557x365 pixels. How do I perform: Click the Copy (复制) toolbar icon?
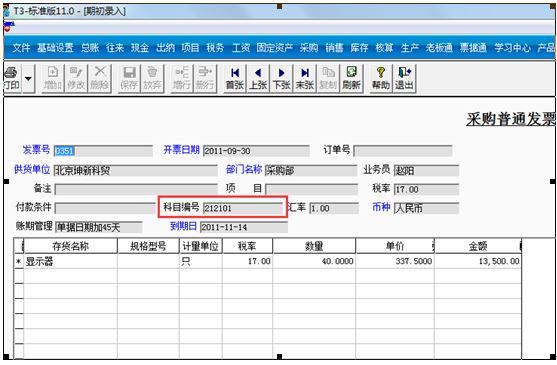(x=328, y=78)
